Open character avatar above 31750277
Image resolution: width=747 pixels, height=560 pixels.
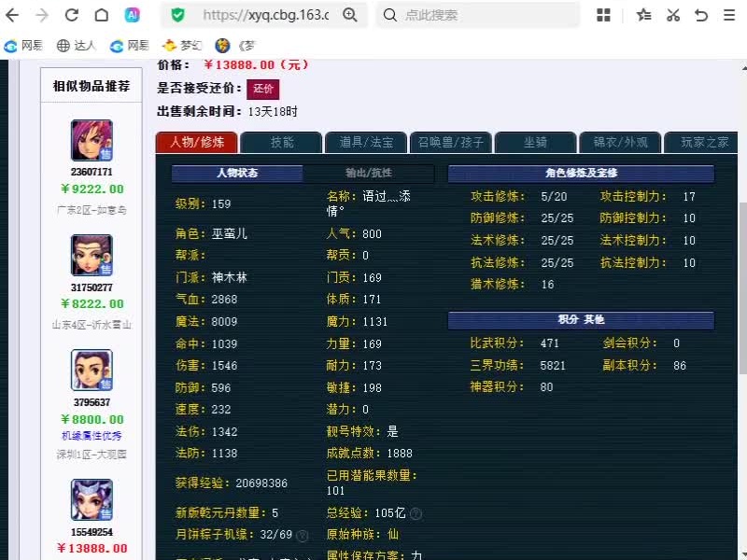92,255
